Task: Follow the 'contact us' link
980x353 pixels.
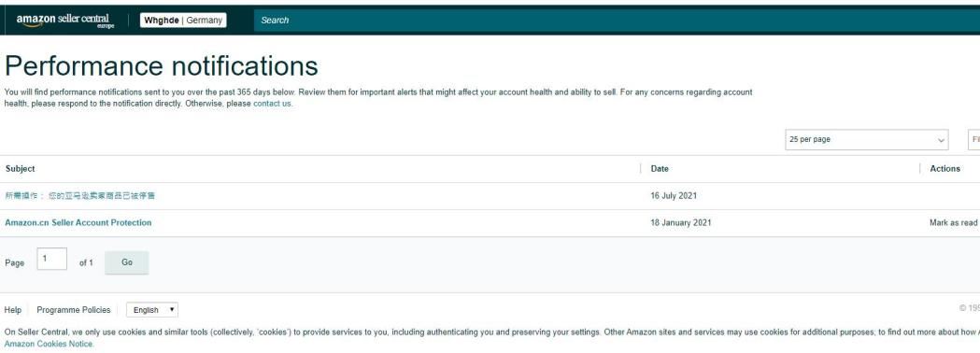Action: [272, 104]
